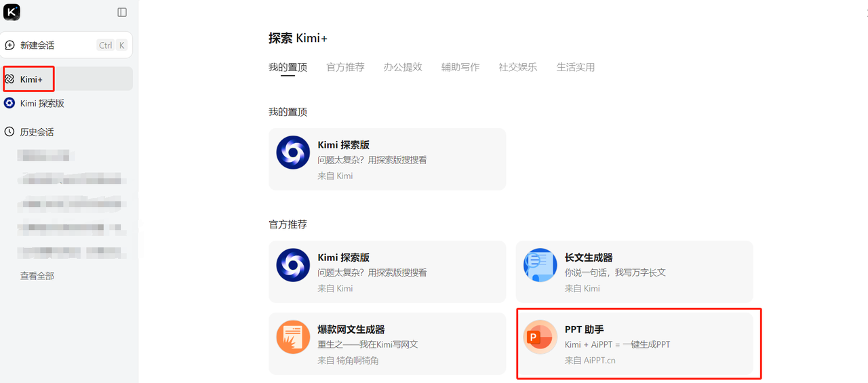
Task: Start a new chat with 新建会话
Action: pos(66,45)
